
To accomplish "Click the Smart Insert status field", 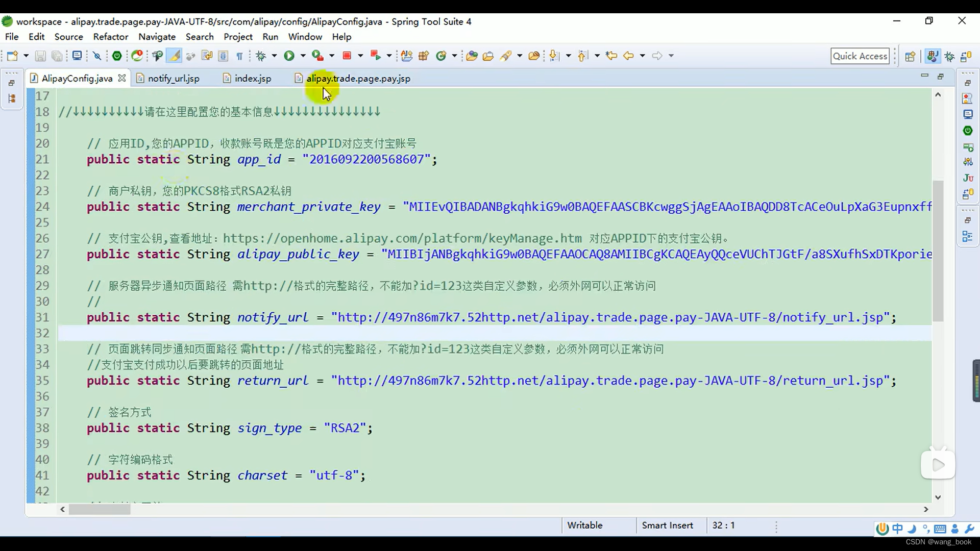I will (x=667, y=525).
